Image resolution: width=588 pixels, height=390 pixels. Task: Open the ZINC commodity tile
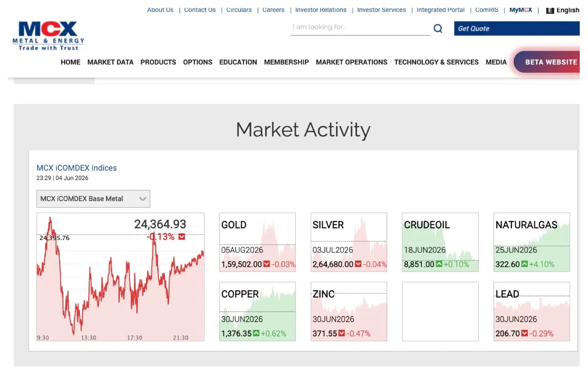coord(349,312)
